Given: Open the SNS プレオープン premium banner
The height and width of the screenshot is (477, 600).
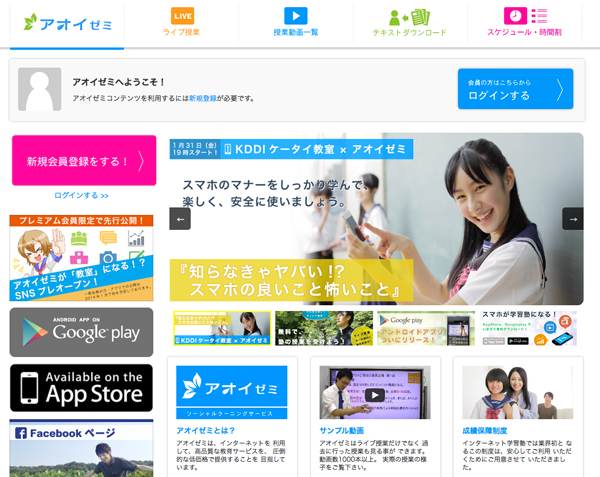Looking at the screenshot, I should [81, 257].
